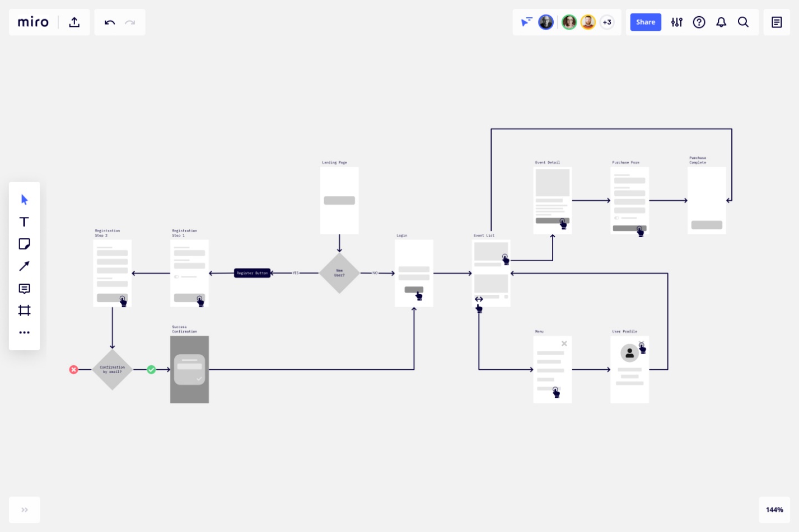Open the 144% zoom level control
The width and height of the screenshot is (799, 532).
(x=774, y=510)
